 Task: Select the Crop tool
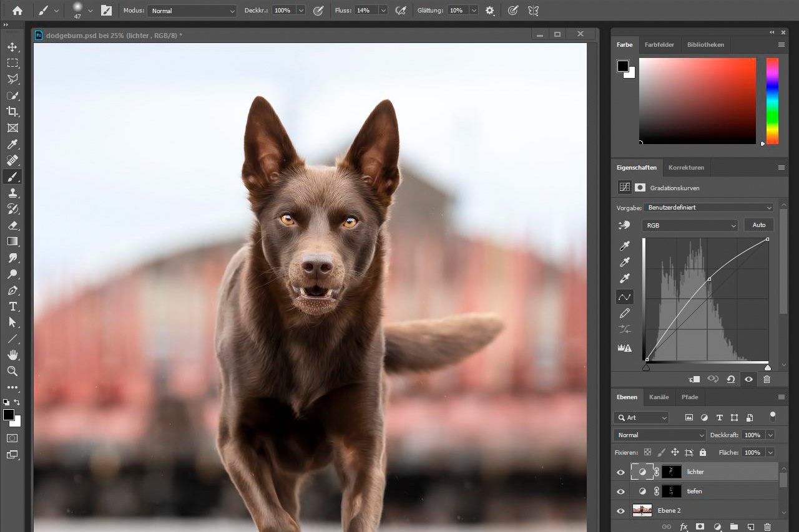click(12, 112)
